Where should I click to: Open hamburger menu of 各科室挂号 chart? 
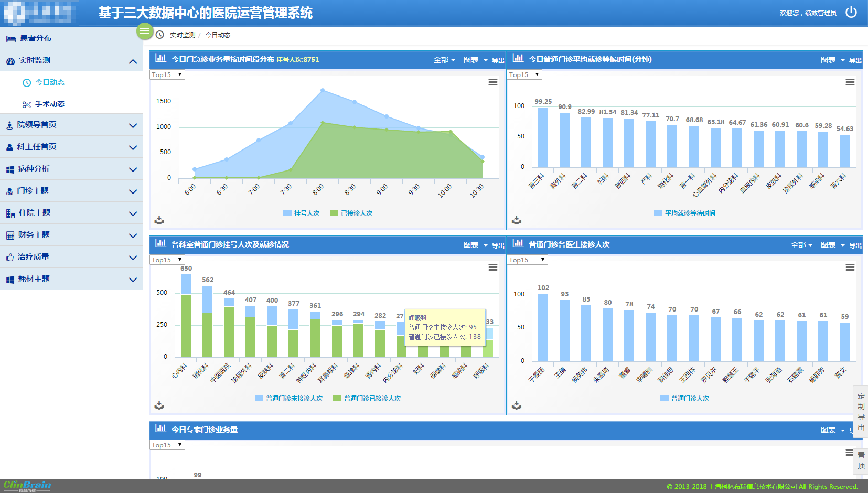pos(493,267)
